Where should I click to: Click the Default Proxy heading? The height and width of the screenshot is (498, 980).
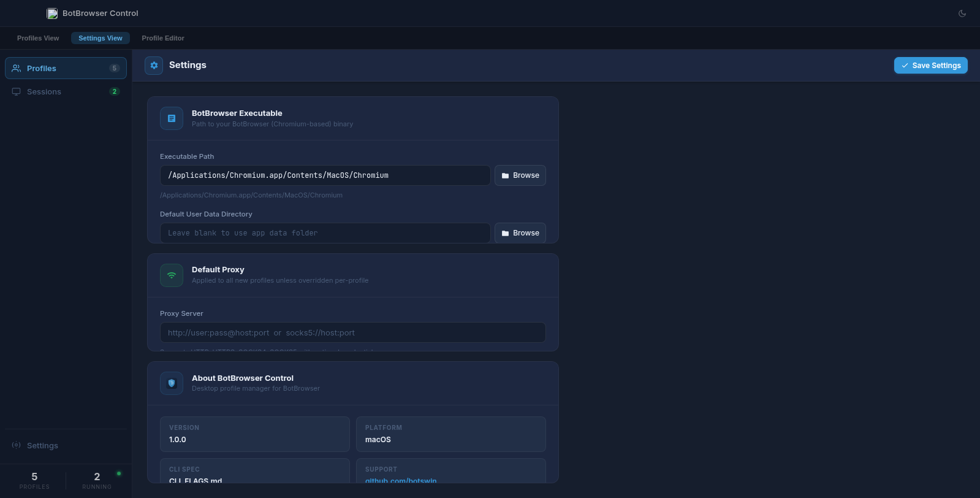(218, 270)
